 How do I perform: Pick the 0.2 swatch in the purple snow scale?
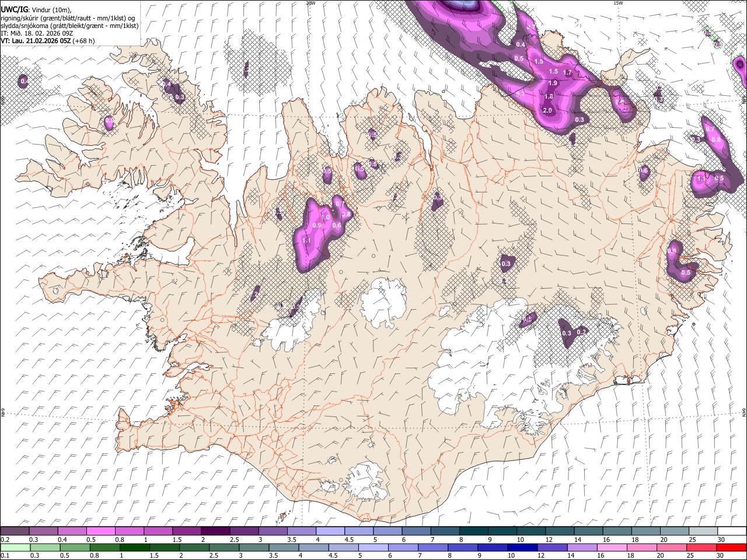coord(15,531)
